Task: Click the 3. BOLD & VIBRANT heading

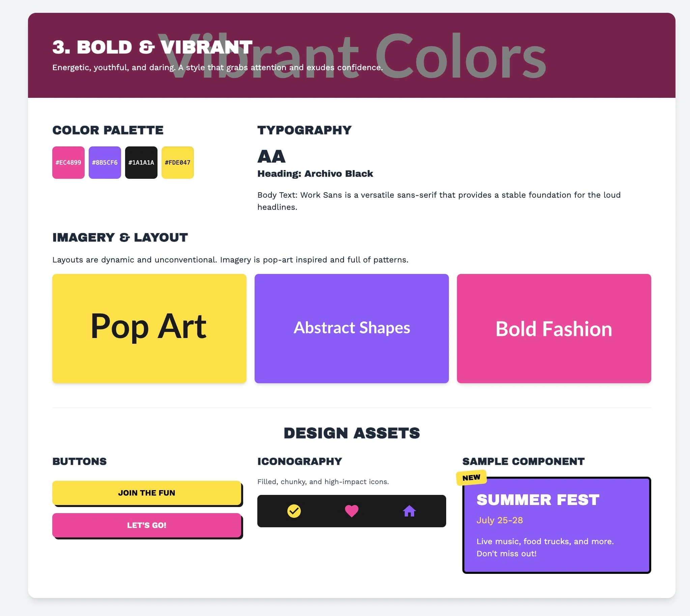Action: point(152,47)
